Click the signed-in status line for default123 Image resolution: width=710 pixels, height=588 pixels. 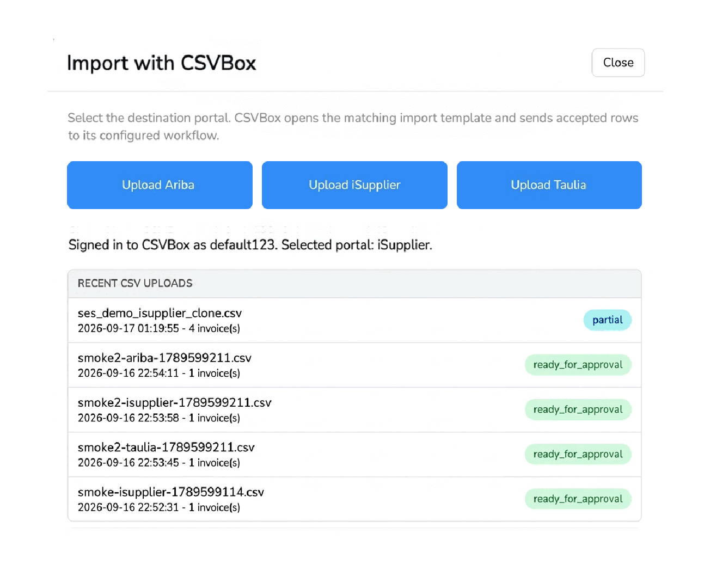click(x=250, y=245)
